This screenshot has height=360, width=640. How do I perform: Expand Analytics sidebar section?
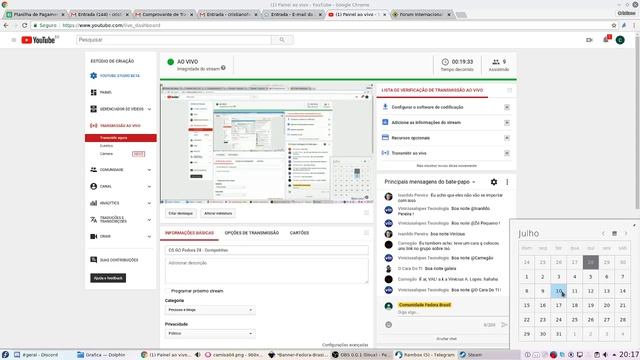coord(149,203)
